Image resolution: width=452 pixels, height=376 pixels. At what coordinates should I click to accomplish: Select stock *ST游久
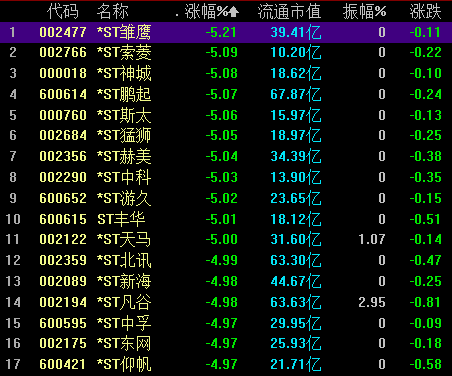point(124,198)
